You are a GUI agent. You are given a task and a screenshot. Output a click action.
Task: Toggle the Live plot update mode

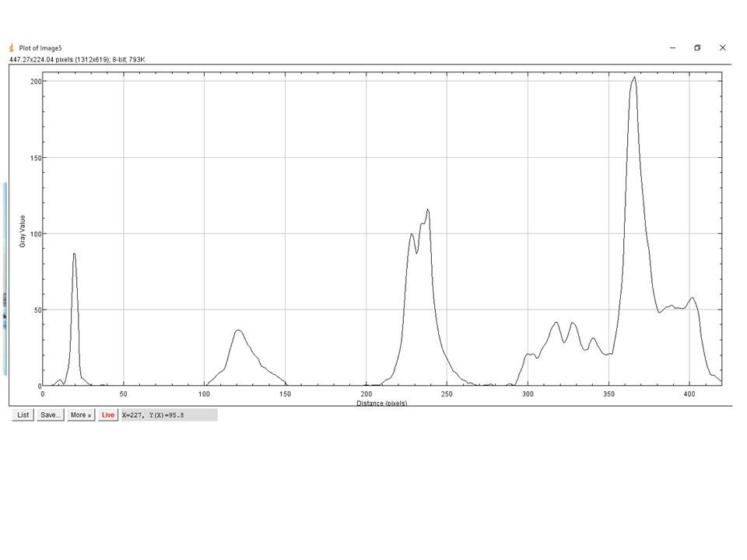tap(107, 415)
